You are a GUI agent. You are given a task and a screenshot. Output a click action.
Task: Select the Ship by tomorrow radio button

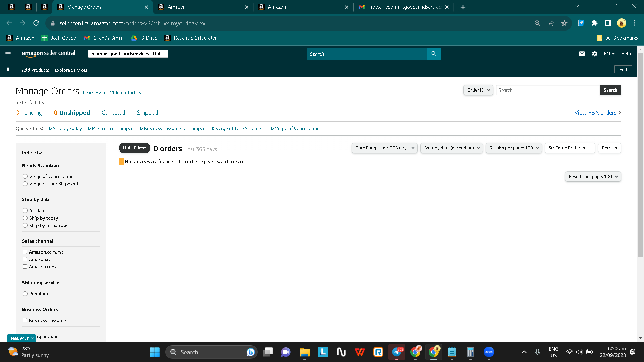pos(25,225)
